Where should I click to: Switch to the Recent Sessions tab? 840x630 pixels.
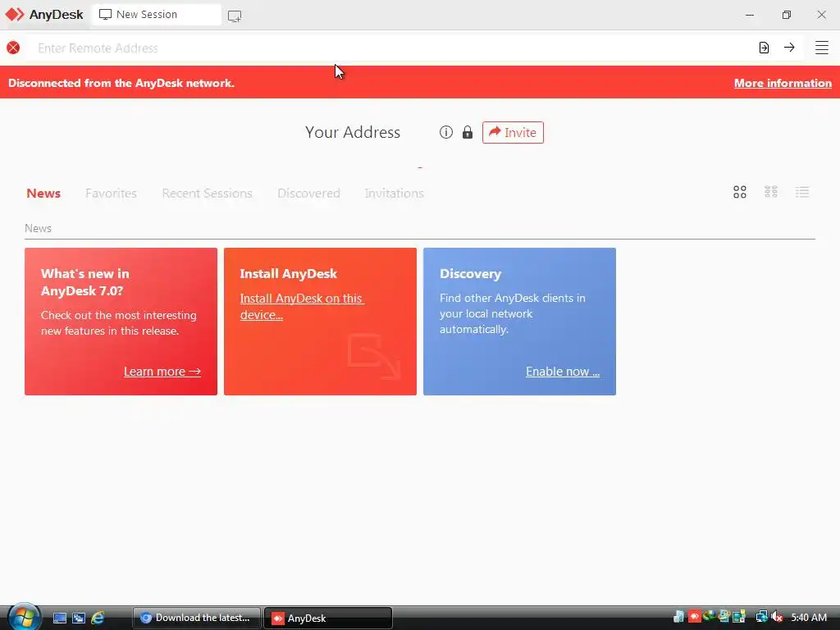coord(207,194)
